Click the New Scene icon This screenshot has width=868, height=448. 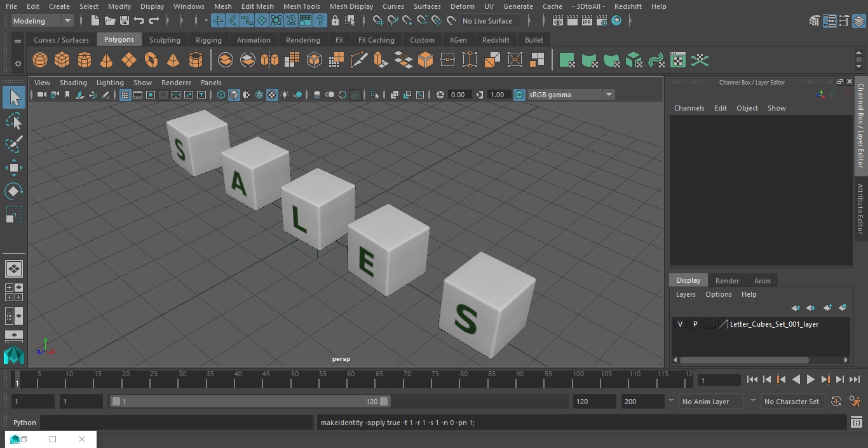click(x=95, y=21)
